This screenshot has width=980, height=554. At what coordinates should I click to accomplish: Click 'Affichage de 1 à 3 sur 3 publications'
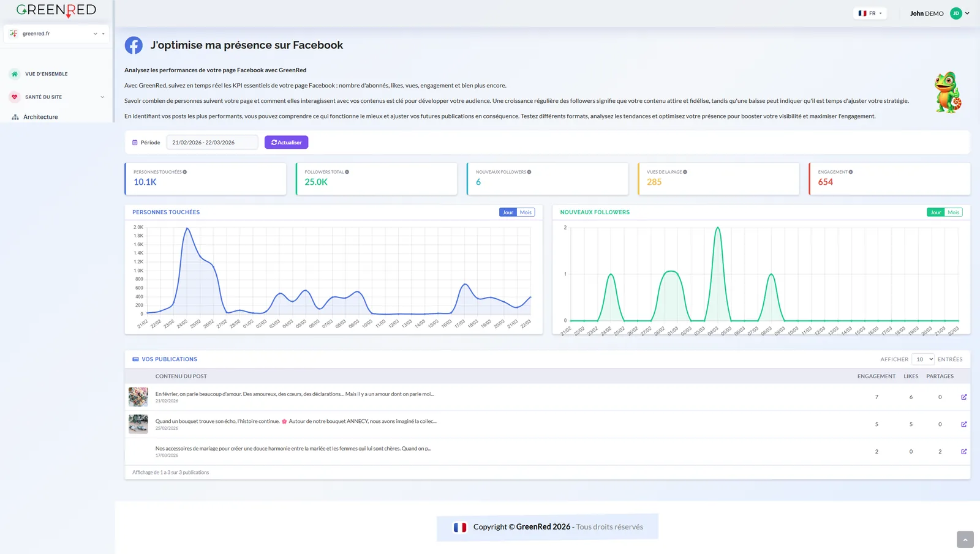point(170,473)
